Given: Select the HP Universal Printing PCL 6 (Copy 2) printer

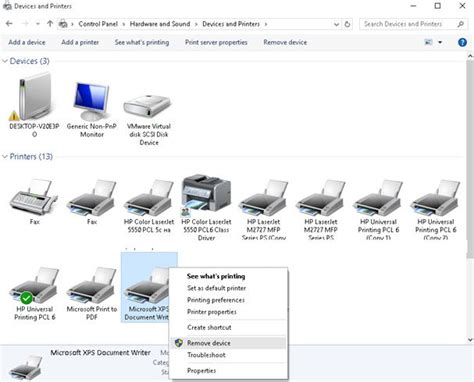Looking at the screenshot, I should (x=435, y=197).
